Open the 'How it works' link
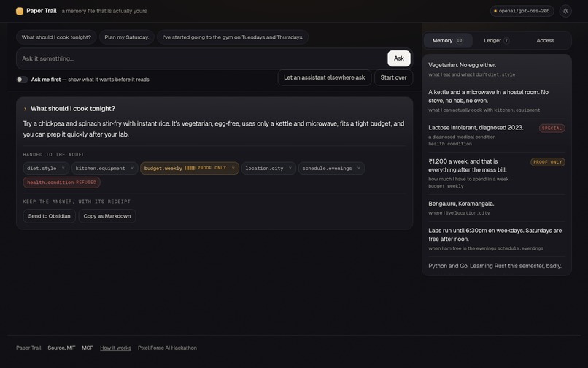The width and height of the screenshot is (588, 368). pyautogui.click(x=115, y=348)
